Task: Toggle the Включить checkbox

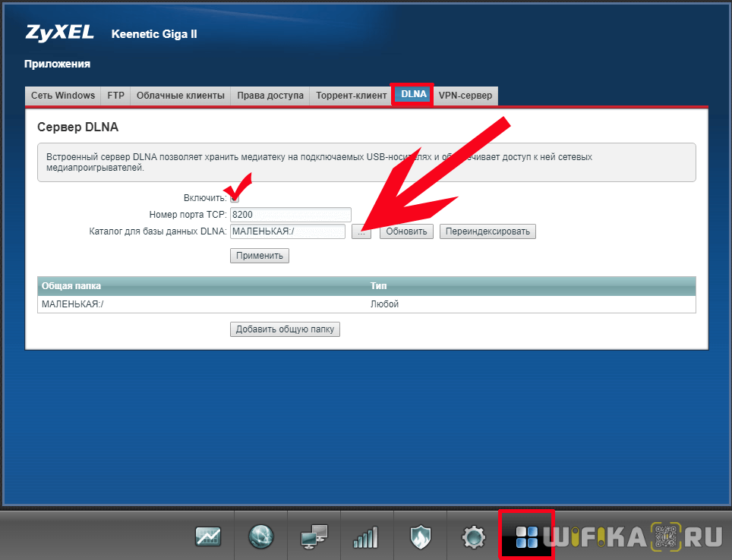Action: tap(235, 198)
